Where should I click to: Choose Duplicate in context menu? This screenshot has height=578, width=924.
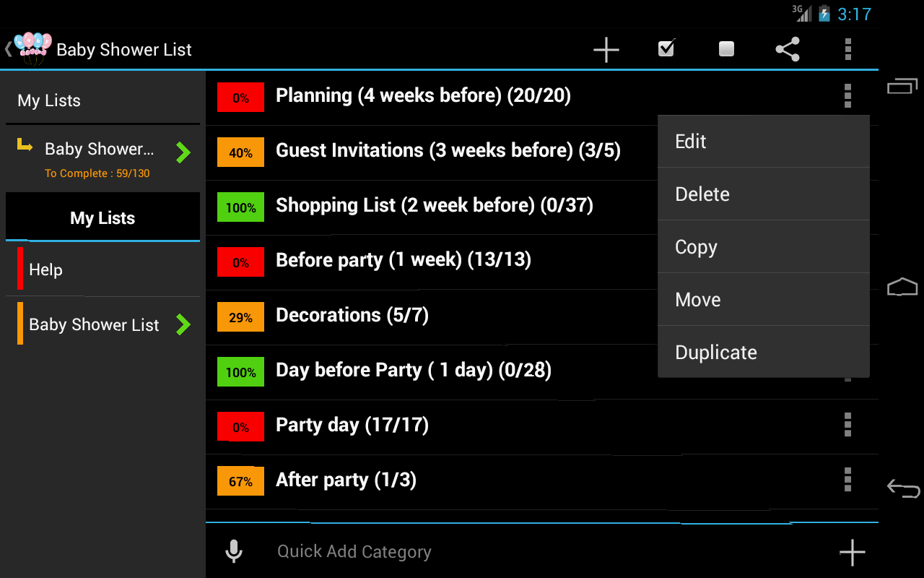tap(763, 353)
